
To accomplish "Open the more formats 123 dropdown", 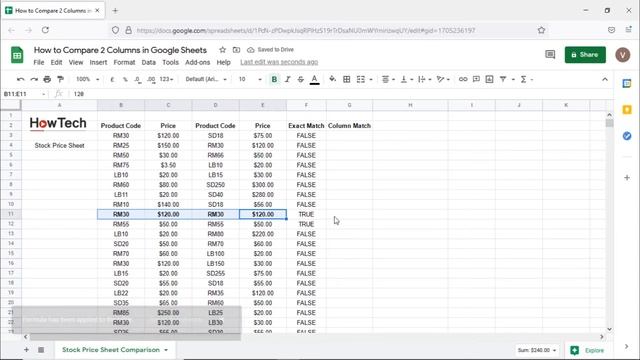I will pyautogui.click(x=167, y=79).
